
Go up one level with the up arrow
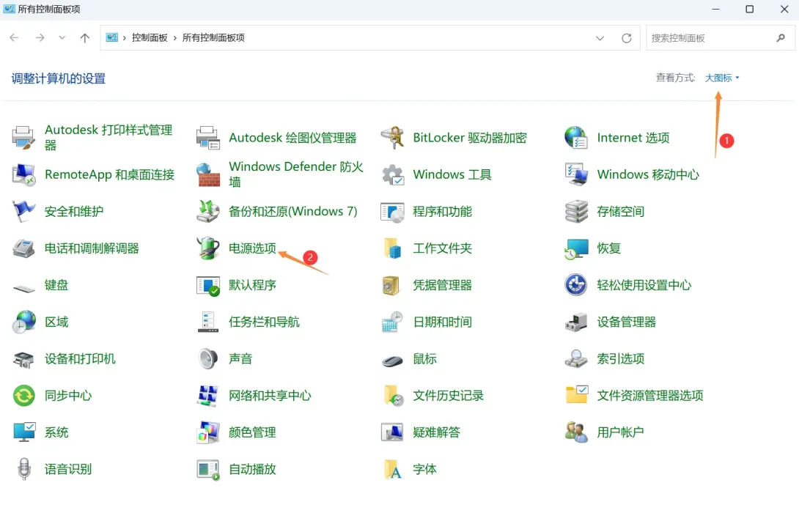(x=84, y=37)
